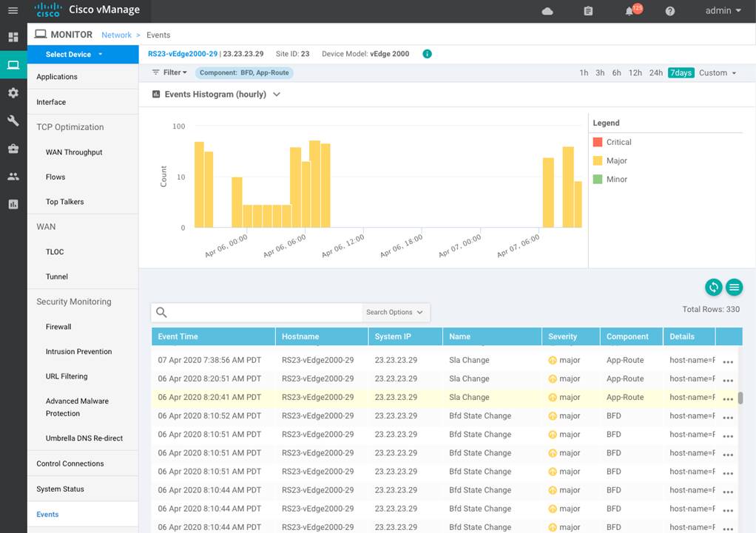
Task: Open the hamburger navigation menu
Action: point(13,11)
